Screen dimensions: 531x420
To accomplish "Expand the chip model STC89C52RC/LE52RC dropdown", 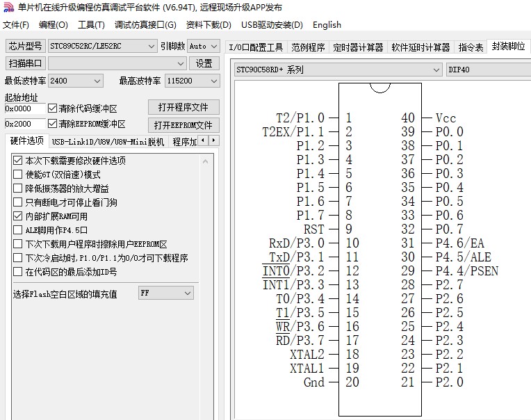I will tap(103, 46).
